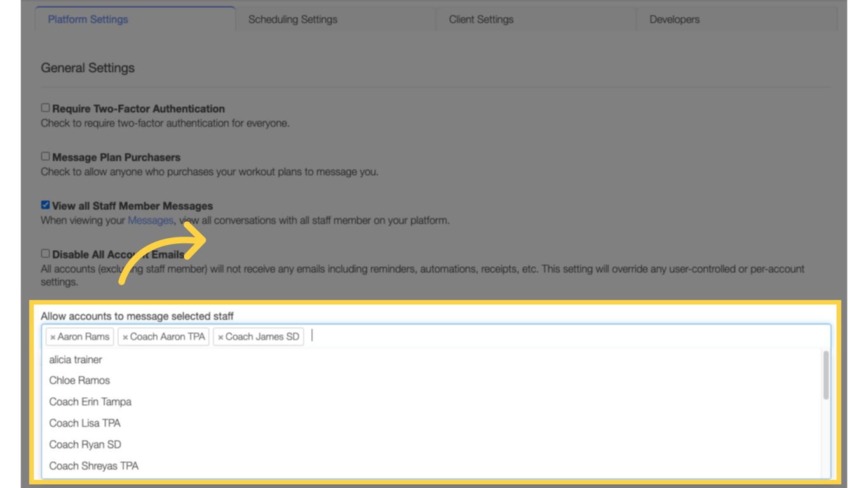Enable Require Two-Factor Authentication checkbox
This screenshot has width=868, height=488.
point(45,108)
